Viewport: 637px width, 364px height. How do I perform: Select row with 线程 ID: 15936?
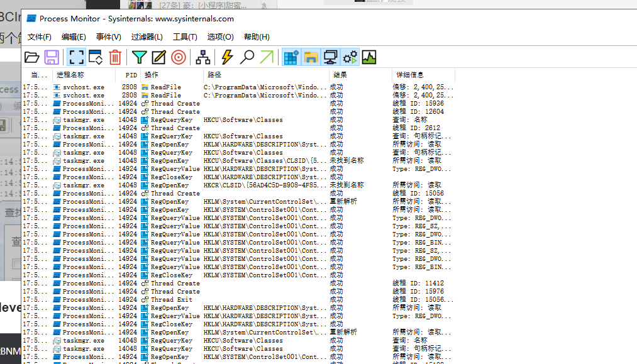click(238, 104)
